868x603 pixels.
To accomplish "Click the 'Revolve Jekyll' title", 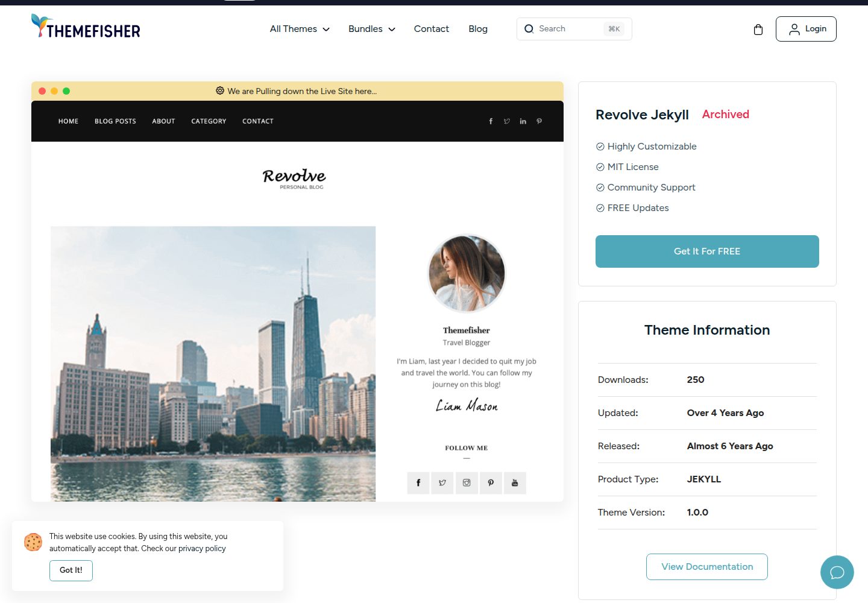I will [x=642, y=115].
